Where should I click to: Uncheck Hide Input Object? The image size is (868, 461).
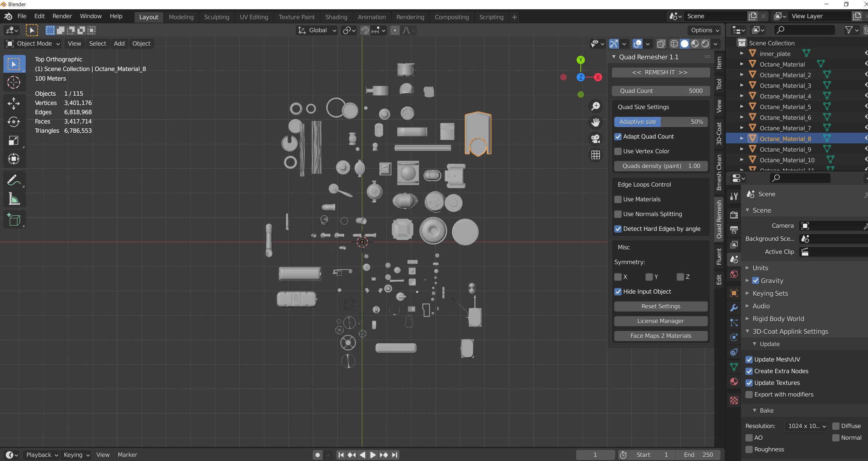pyautogui.click(x=618, y=291)
